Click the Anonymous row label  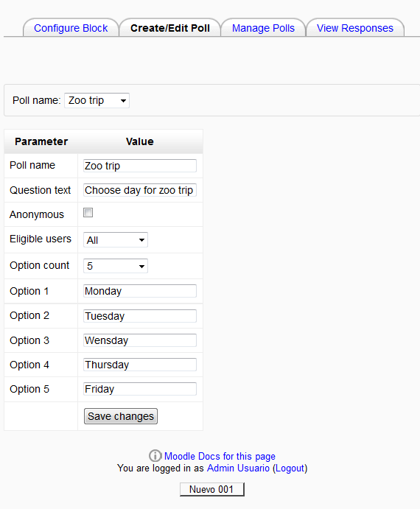coord(37,214)
